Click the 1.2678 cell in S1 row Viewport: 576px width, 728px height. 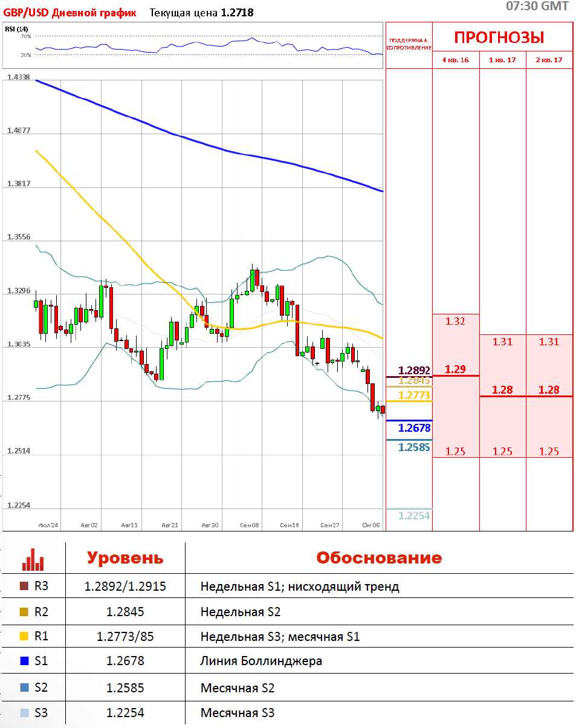(125, 661)
